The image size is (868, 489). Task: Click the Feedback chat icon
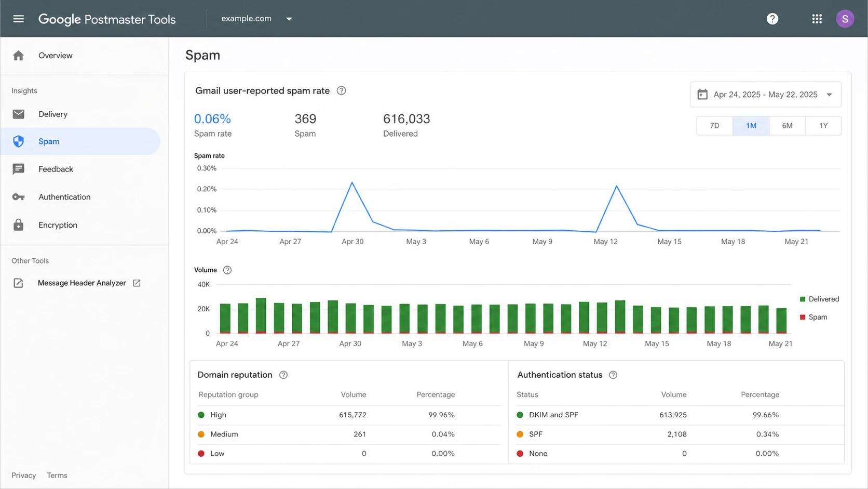pyautogui.click(x=19, y=169)
